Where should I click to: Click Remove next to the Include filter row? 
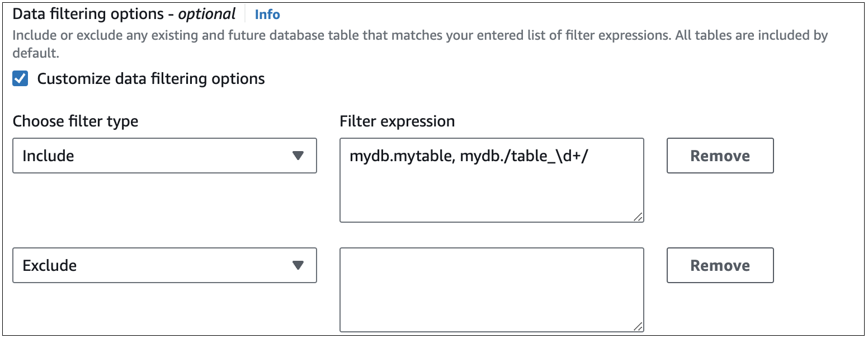coord(719,156)
